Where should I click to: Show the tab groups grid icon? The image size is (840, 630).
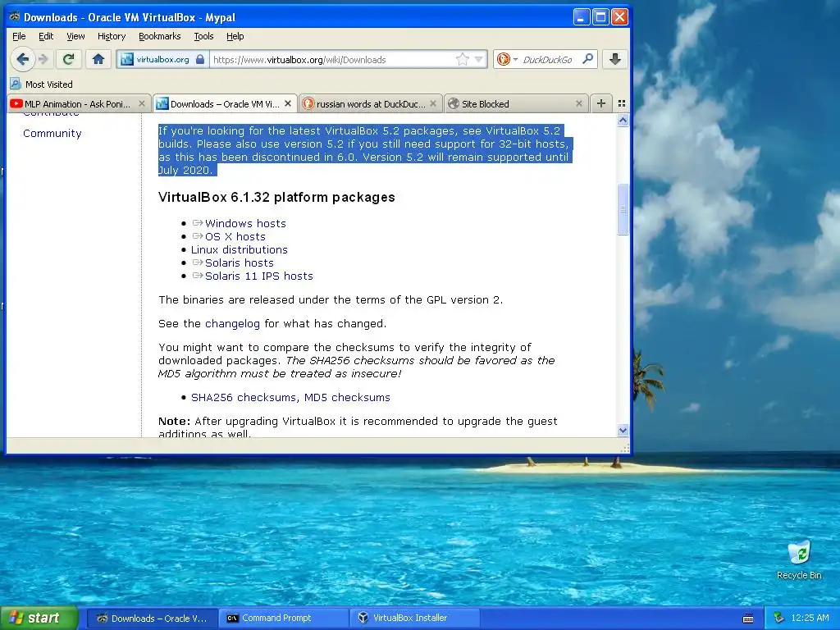pyautogui.click(x=622, y=103)
